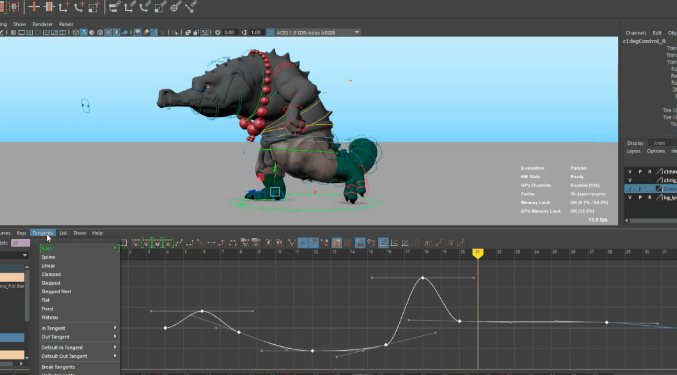Screen dimensions: 677x375
Task: Click the Plateau tangents toolbar icon
Action: point(232,243)
